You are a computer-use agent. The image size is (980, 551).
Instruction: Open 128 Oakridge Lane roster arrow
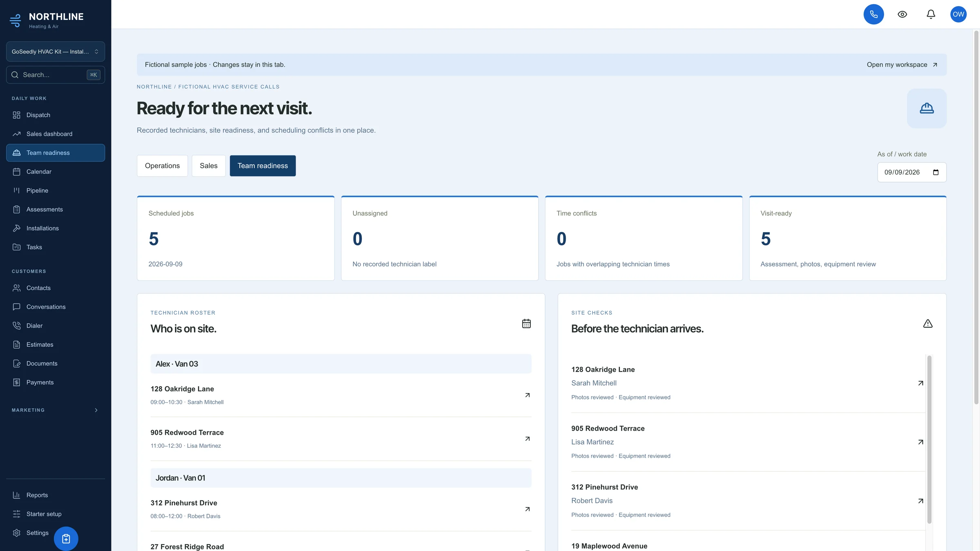click(x=527, y=395)
